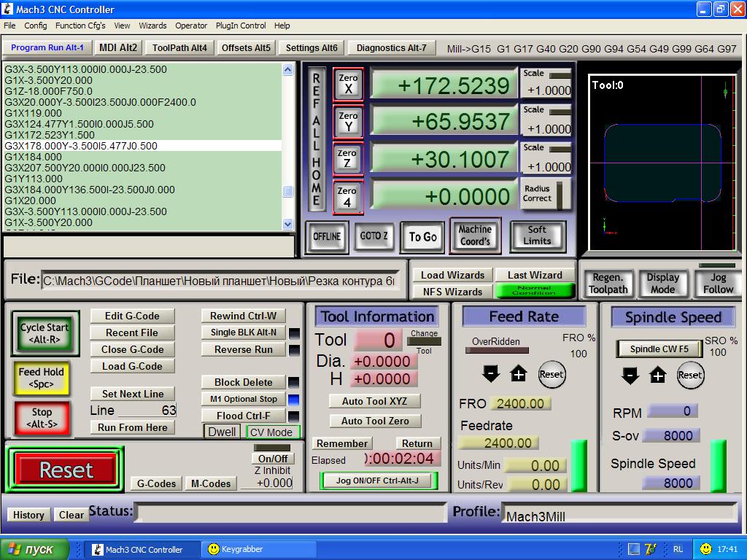Click G-code list scroll down arrow
This screenshot has width=747, height=560.
tap(287, 224)
